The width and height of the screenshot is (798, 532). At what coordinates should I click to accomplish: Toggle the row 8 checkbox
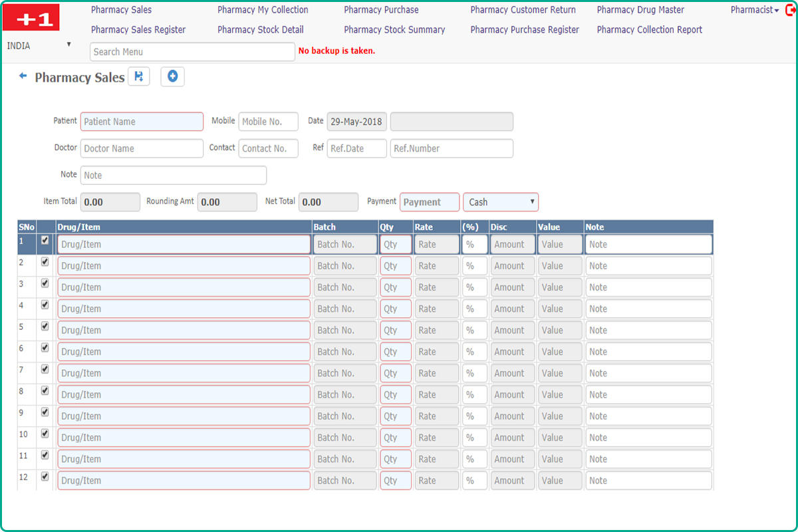click(x=45, y=391)
